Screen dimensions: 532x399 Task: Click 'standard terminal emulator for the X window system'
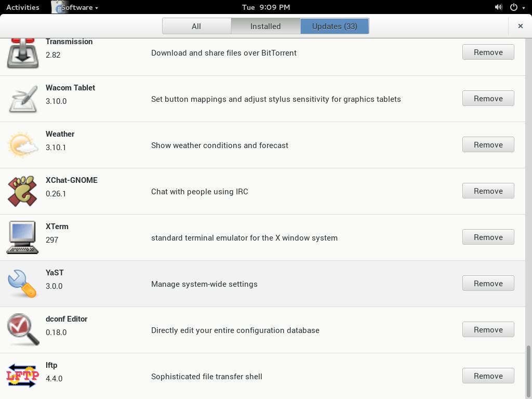pos(244,238)
